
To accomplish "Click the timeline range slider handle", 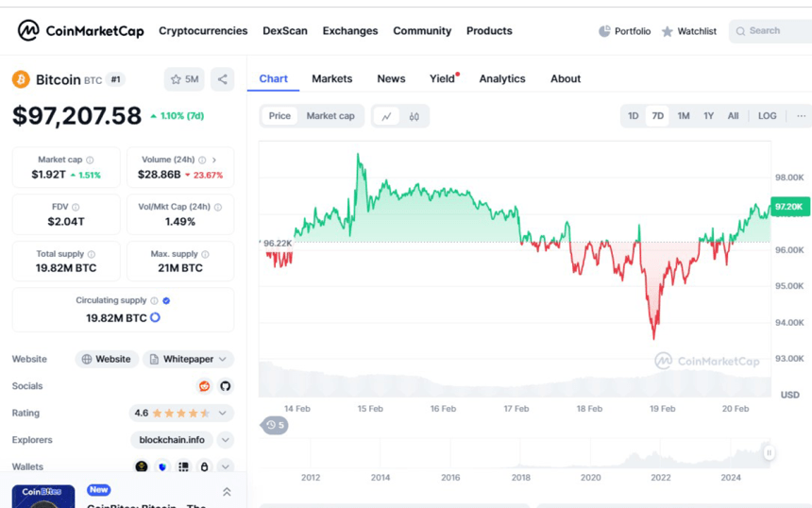I will coord(769,453).
